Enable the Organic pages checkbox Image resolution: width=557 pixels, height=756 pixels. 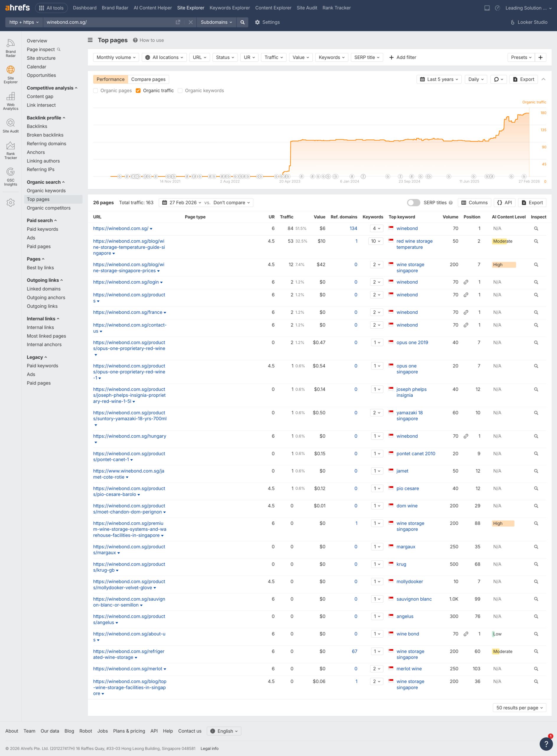pos(95,90)
